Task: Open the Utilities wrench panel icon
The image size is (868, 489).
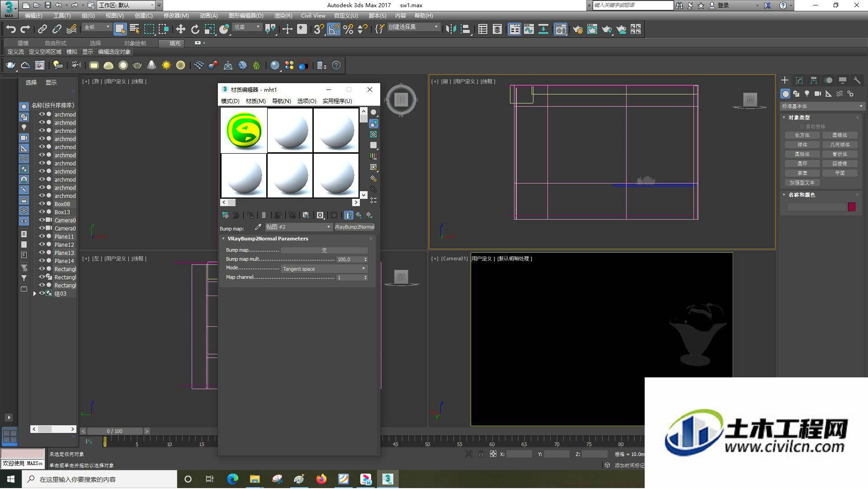Action: (x=857, y=80)
